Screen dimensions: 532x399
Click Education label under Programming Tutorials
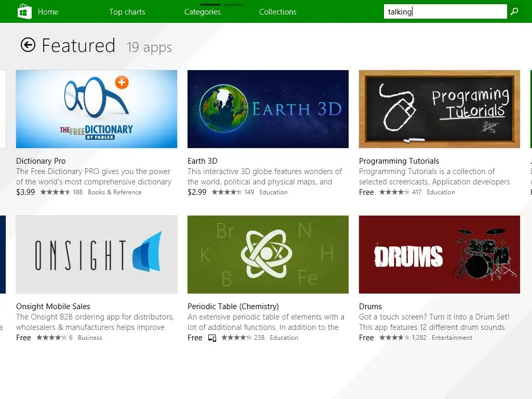pos(441,192)
